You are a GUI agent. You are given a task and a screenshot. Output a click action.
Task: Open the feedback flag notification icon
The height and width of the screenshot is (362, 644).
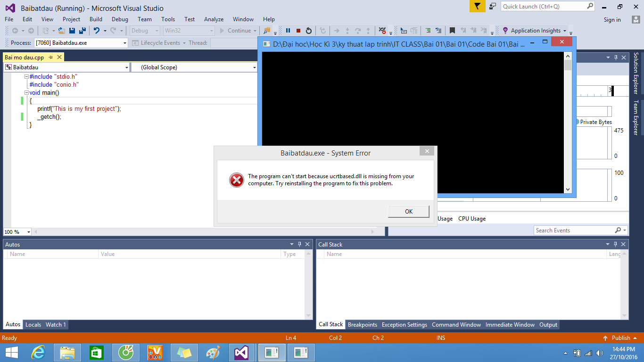click(x=477, y=6)
